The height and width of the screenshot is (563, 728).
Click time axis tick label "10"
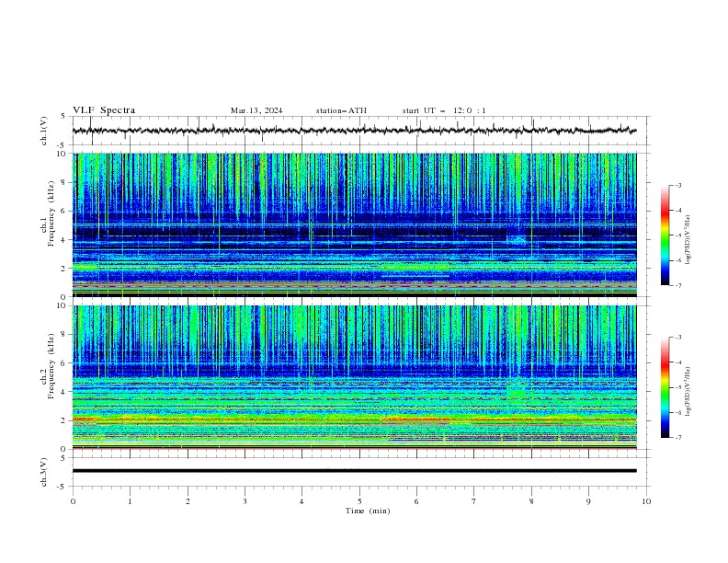[x=646, y=501]
